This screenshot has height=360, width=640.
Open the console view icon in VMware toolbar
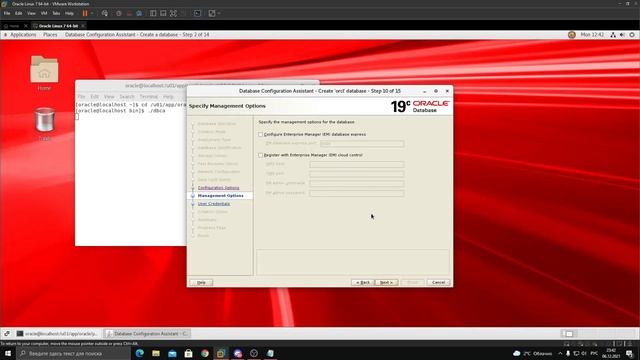[x=198, y=13]
